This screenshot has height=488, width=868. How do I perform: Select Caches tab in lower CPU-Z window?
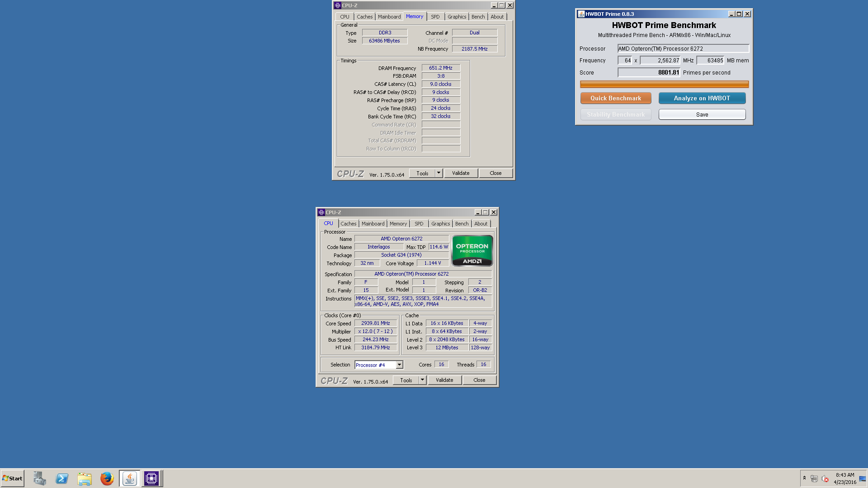tap(348, 224)
